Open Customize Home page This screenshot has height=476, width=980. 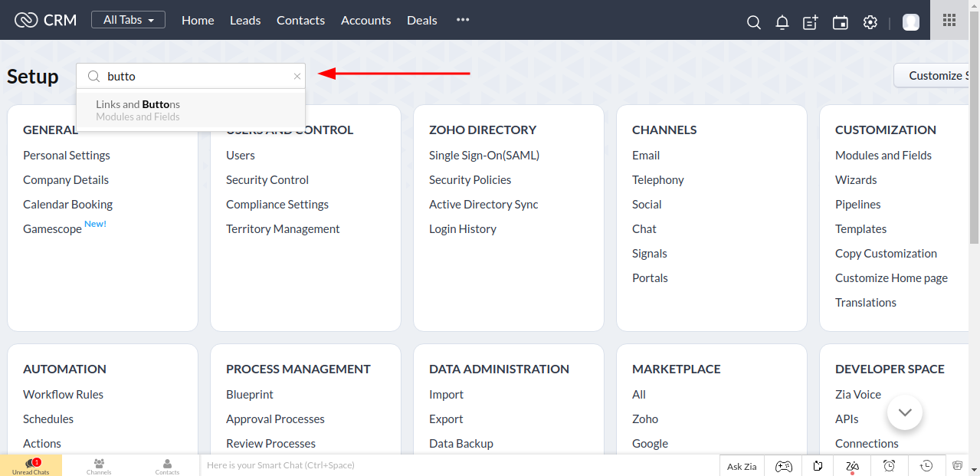[x=891, y=277]
